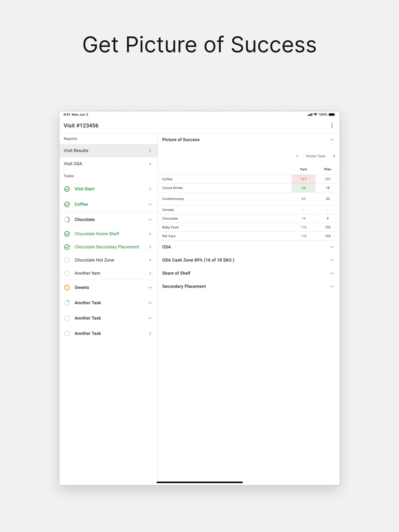Image resolution: width=399 pixels, height=532 pixels.
Task: Click empty circle beside Another Item
Action: 67,273
